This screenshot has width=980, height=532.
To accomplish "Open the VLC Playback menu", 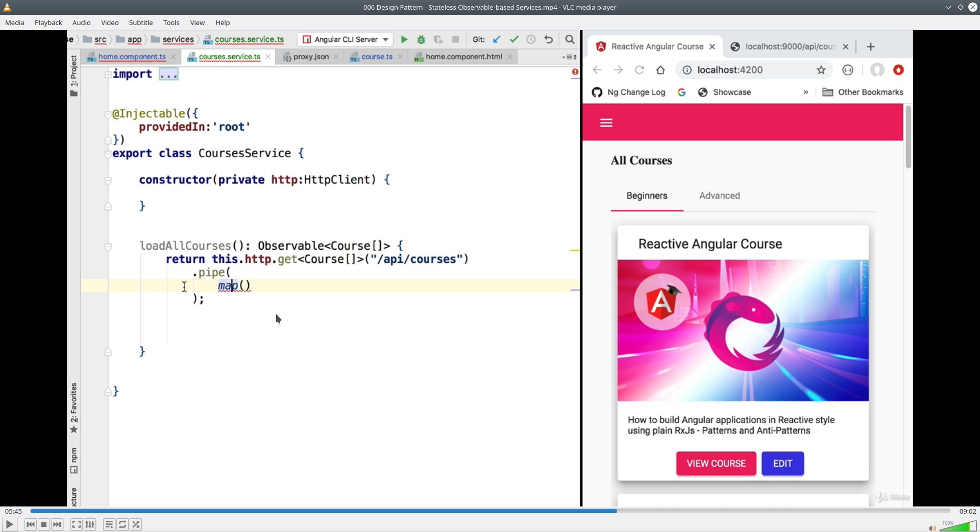I will (48, 22).
